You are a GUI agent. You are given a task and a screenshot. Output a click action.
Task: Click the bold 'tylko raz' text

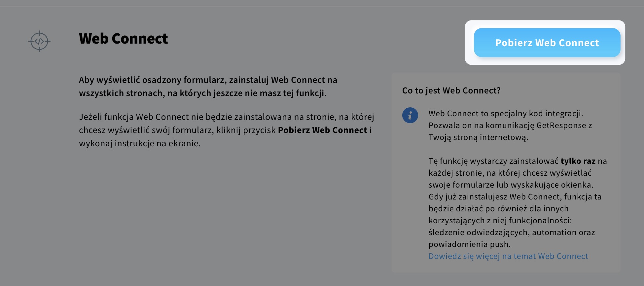pos(578,161)
